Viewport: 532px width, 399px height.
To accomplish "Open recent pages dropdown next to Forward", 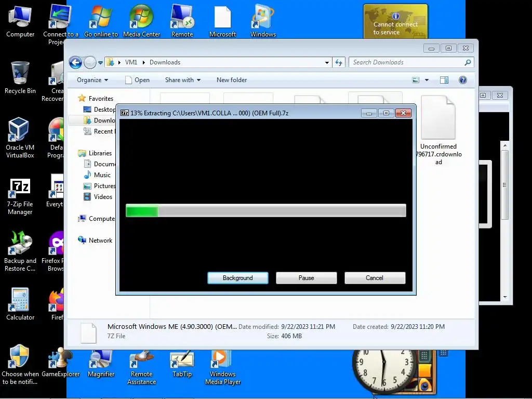I will [x=100, y=63].
